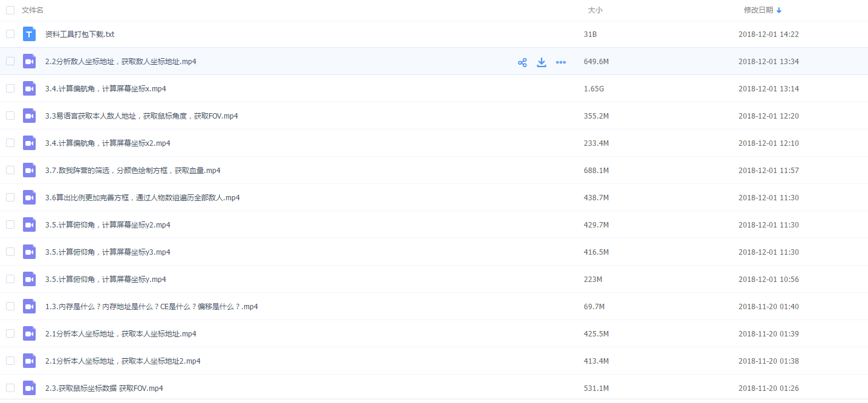Image resolution: width=868 pixels, height=403 pixels.
Task: Click the text file icon for 资料工具打包下载.txt
Action: [30, 34]
